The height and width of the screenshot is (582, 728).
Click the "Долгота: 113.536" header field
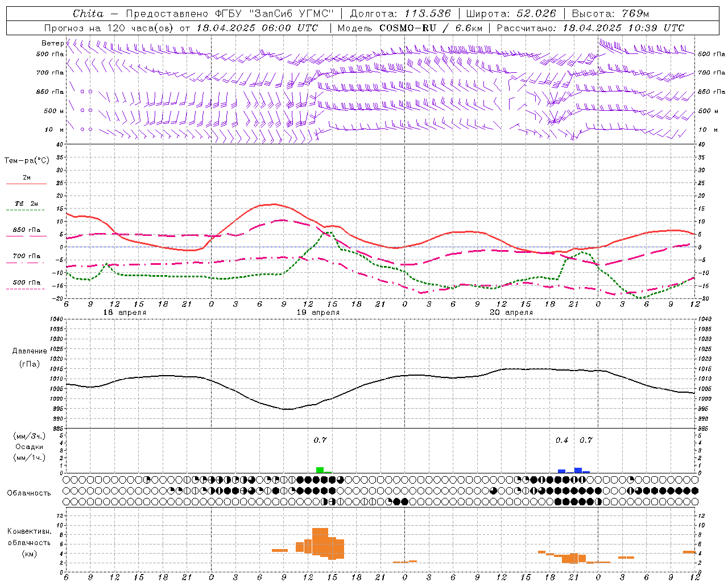click(400, 14)
